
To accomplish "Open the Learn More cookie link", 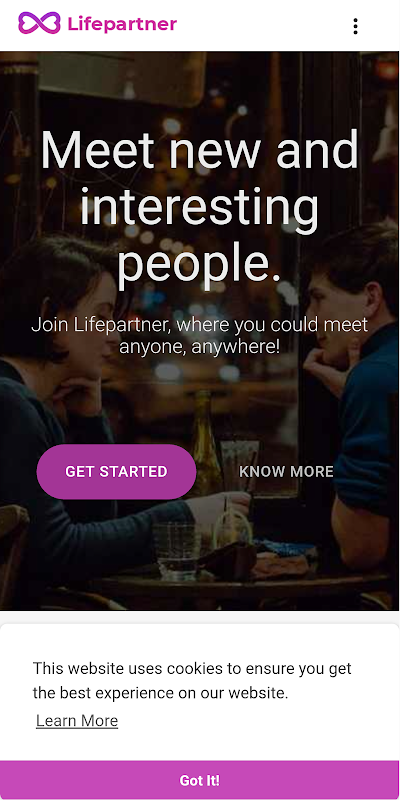I will 77,720.
